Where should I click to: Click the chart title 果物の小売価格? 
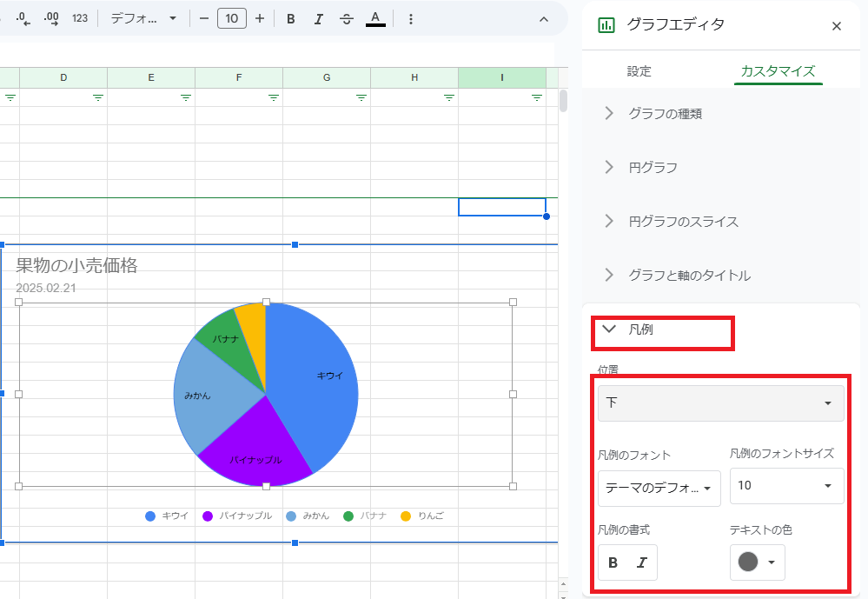click(76, 265)
